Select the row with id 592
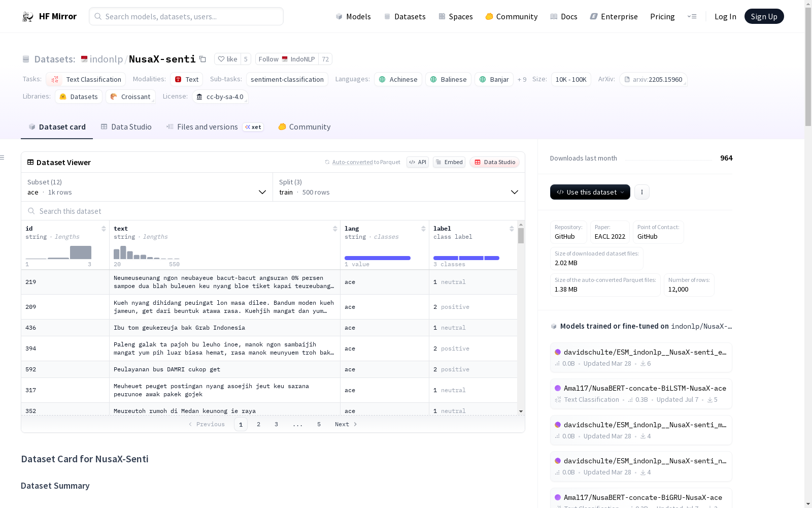 point(269,369)
